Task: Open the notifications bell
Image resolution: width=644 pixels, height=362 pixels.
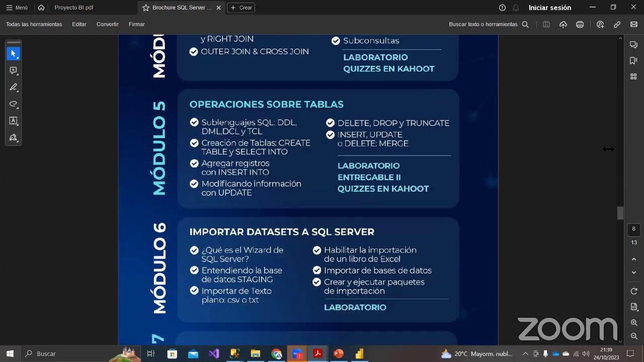Action: click(516, 8)
